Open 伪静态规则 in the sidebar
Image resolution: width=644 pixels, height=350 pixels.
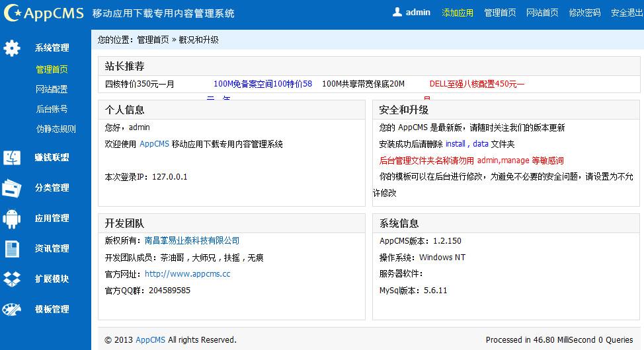56,129
